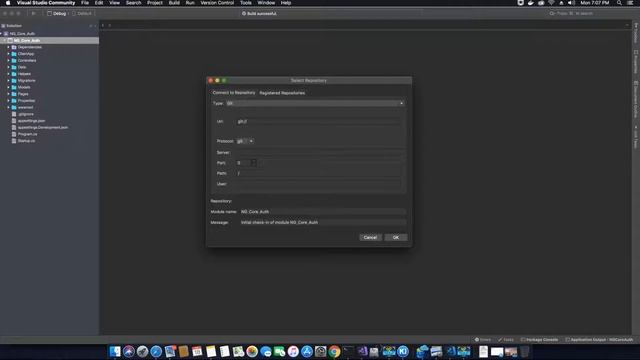Image resolution: width=640 pixels, height=360 pixels.
Task: Select the Connect to Repository tab
Action: pyautogui.click(x=234, y=93)
